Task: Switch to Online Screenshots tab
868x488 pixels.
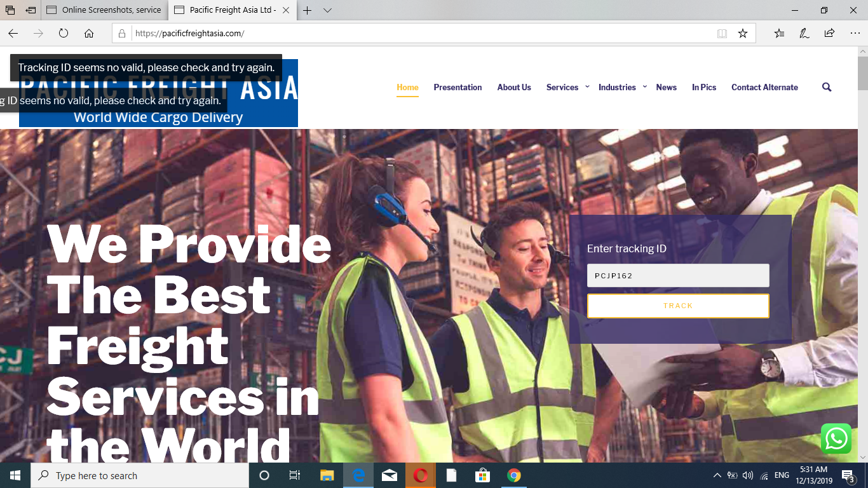Action: (105, 10)
